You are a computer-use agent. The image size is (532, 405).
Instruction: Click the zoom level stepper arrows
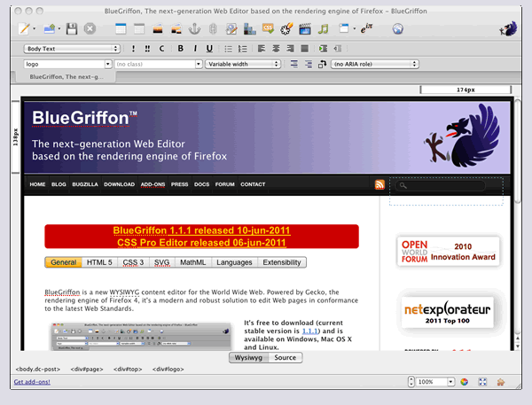411,382
